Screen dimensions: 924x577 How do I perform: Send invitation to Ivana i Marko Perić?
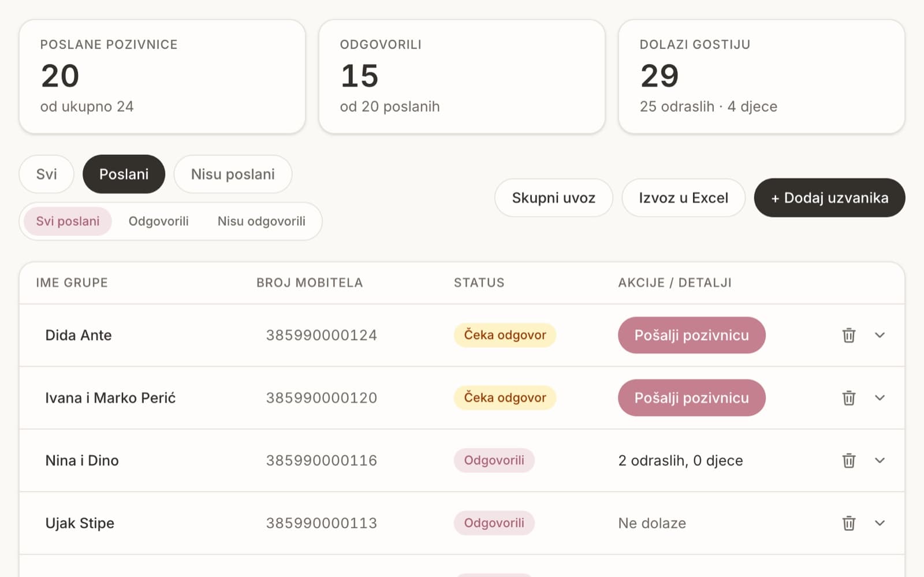pos(691,398)
